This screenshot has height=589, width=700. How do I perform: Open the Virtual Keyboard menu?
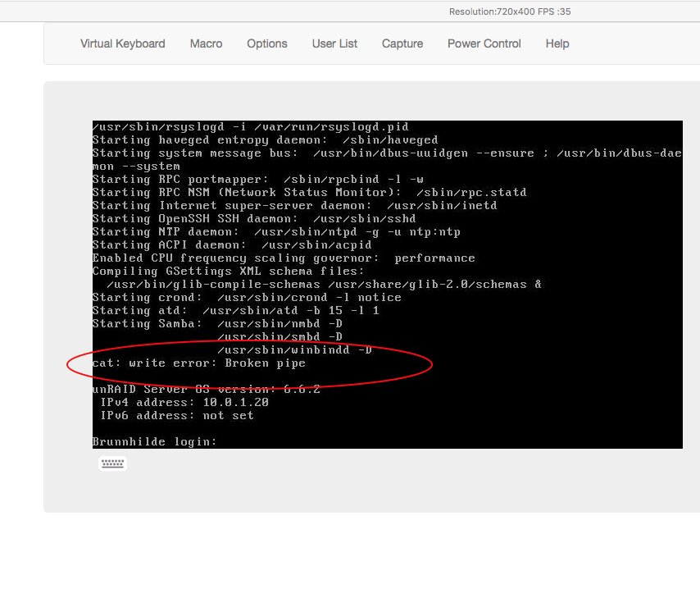[x=123, y=43]
